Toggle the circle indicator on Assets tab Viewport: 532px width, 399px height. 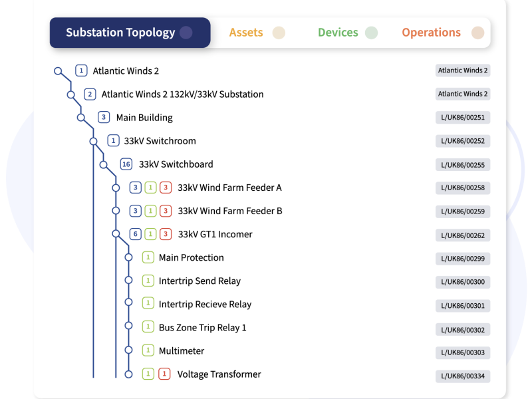pos(279,33)
